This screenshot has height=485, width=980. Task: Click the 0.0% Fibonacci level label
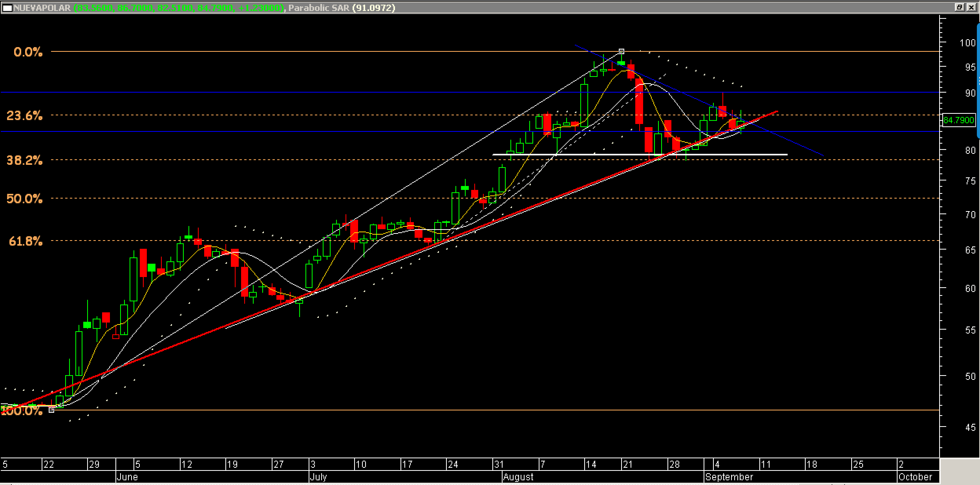point(28,52)
